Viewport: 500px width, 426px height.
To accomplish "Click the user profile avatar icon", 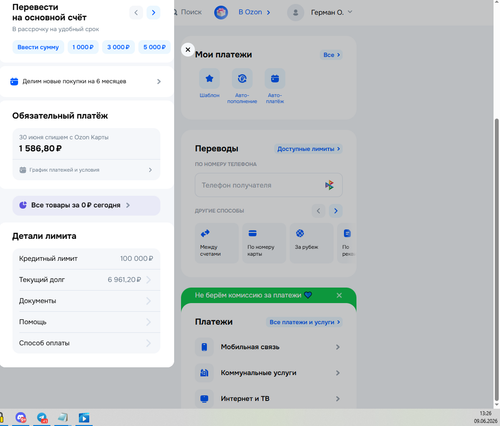I will coord(295,13).
